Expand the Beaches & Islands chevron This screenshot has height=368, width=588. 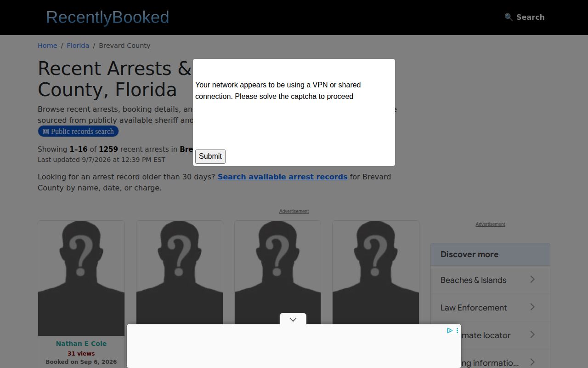tap(532, 279)
